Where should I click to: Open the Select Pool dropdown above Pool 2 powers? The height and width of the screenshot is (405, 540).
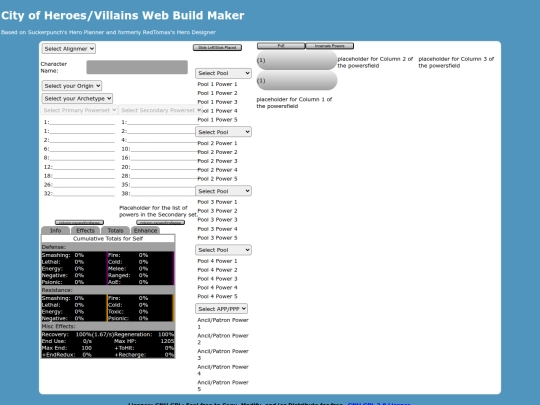click(223, 132)
